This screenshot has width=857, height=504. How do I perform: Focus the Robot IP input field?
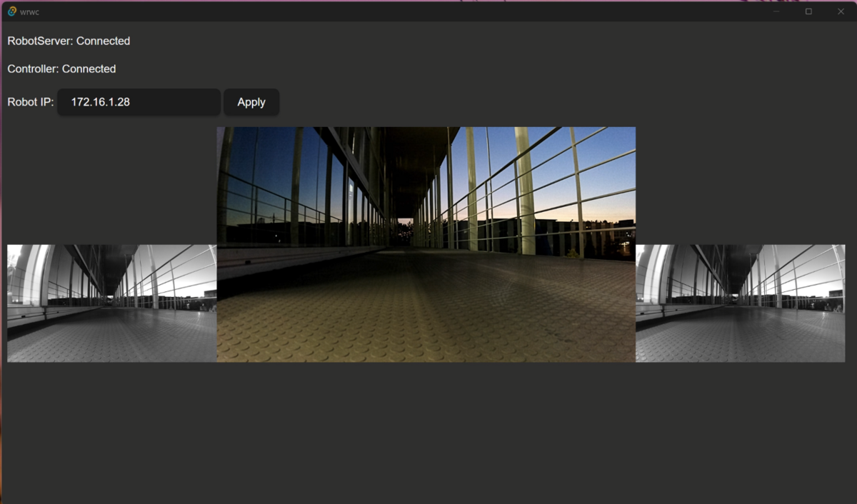139,102
